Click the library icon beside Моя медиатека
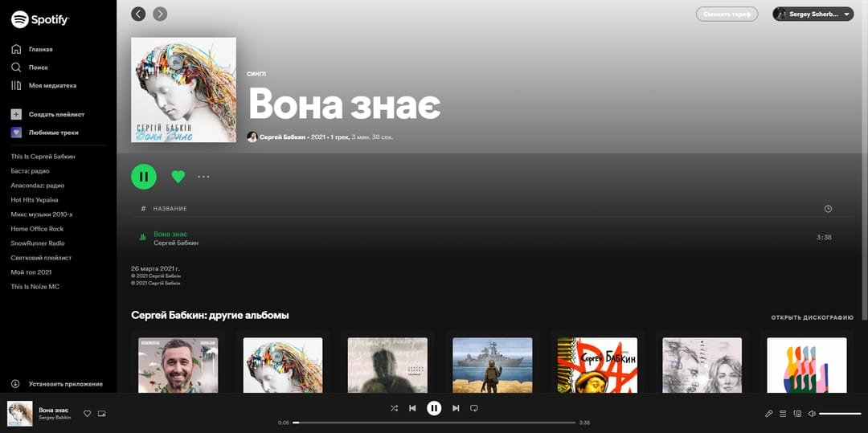This screenshot has width=868, height=433. pos(16,86)
